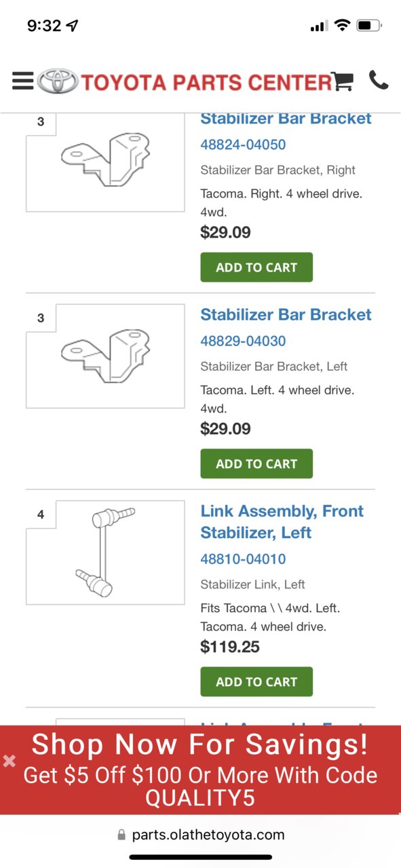Open part number 48829-04030 link
The image size is (401, 868).
point(243,341)
